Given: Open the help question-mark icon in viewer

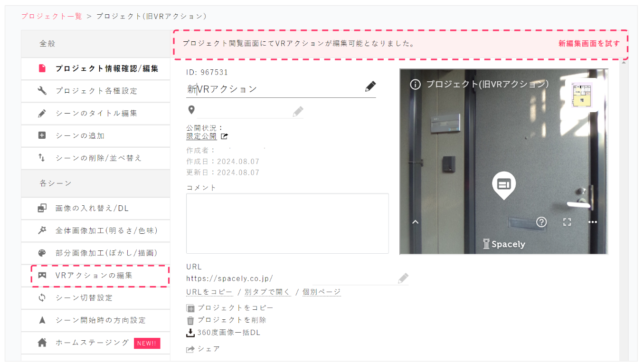Looking at the screenshot, I should point(541,222).
